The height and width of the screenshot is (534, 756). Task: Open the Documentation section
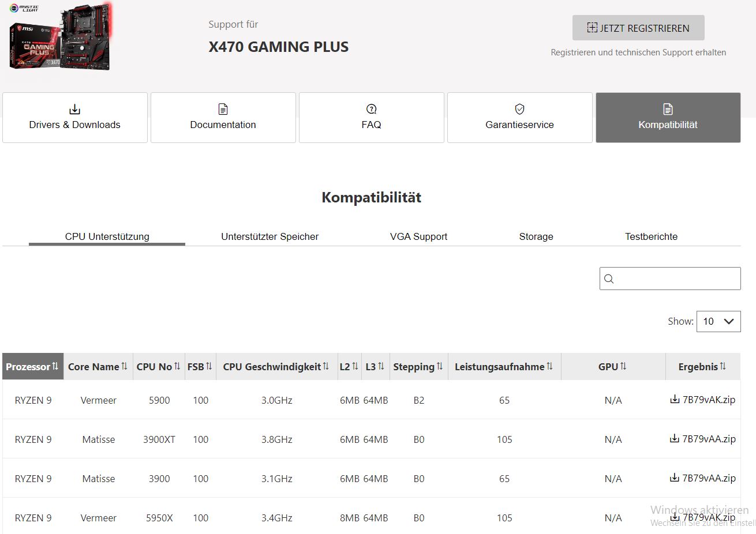click(x=223, y=118)
